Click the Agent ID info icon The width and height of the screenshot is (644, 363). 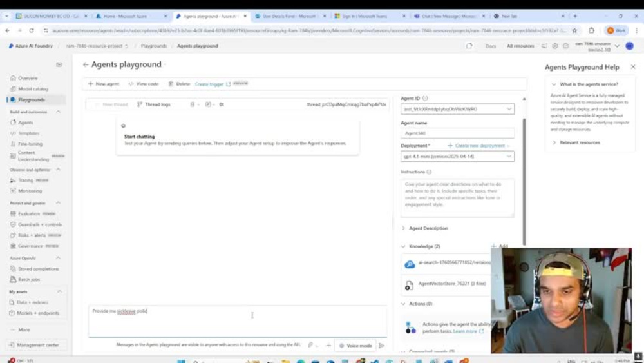coord(425,98)
